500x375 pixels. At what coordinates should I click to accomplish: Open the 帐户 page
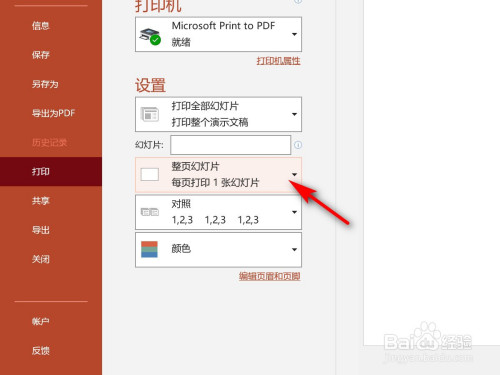click(41, 321)
